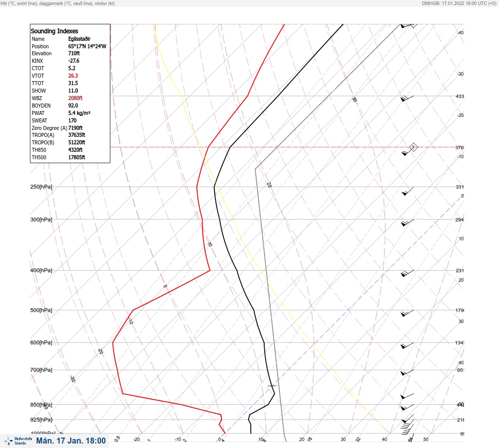Screen dimensions: 499x448
Task: Click the tropopause diamond marker on the red dashed line
Action: point(413,147)
